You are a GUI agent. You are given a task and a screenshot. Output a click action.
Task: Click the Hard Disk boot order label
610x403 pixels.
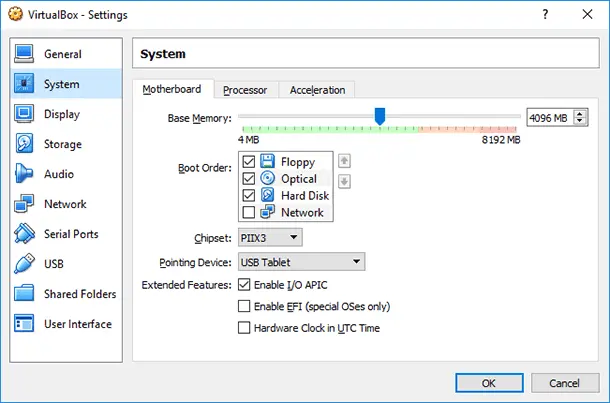[305, 195]
